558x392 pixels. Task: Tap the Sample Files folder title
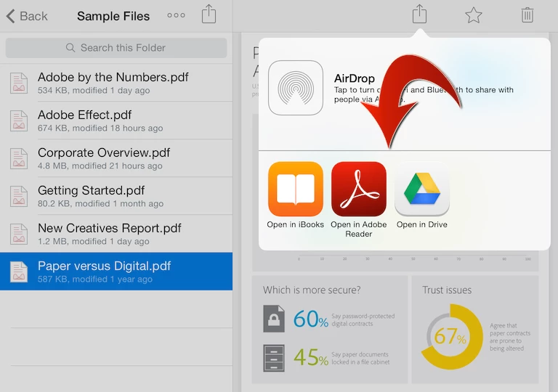[113, 16]
